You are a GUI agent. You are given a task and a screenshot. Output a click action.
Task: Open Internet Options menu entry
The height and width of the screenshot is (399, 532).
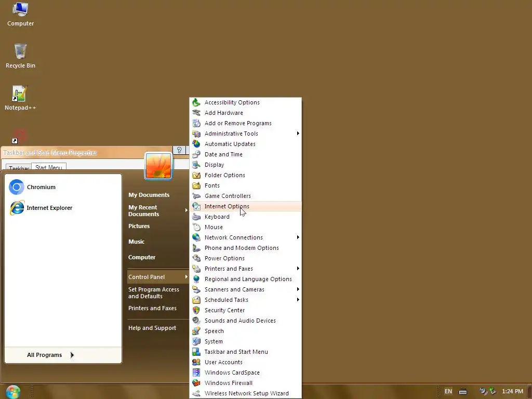245,206
